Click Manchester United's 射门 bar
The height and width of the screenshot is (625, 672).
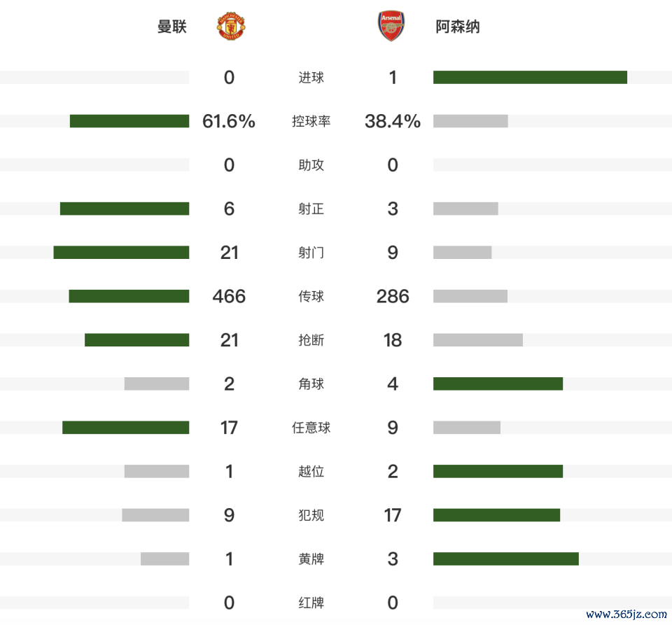(121, 253)
